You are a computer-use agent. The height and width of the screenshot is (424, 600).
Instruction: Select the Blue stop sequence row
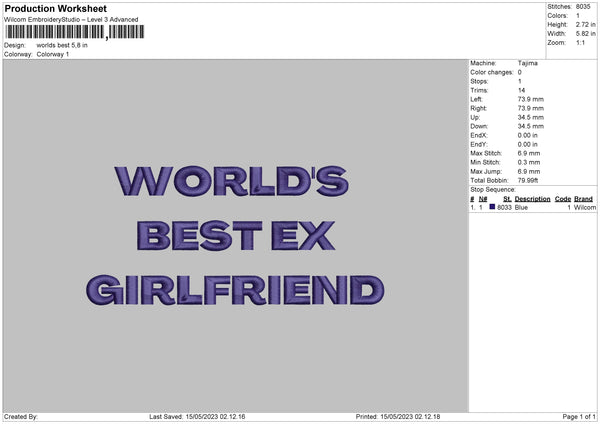coord(532,207)
